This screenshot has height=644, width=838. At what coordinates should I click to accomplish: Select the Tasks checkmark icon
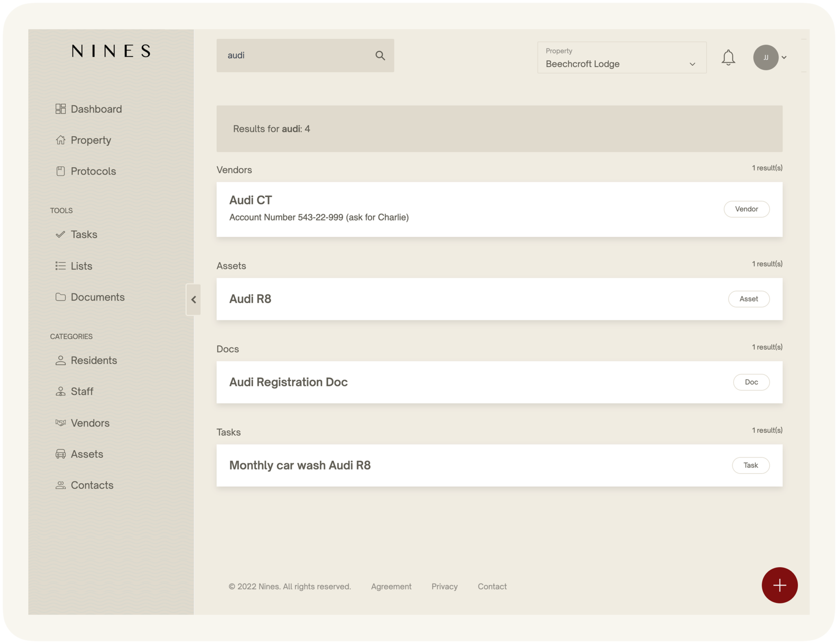click(60, 234)
